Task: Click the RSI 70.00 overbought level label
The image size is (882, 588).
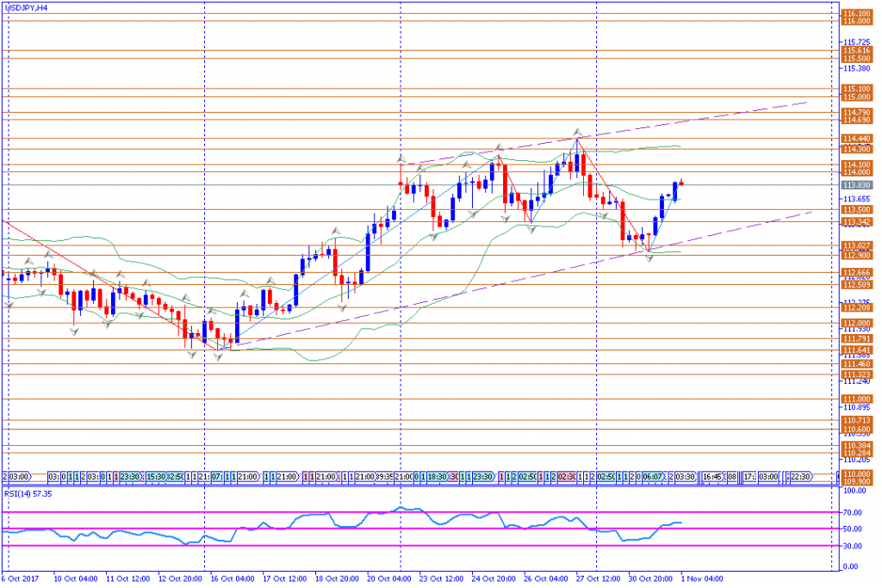Action: 854,511
